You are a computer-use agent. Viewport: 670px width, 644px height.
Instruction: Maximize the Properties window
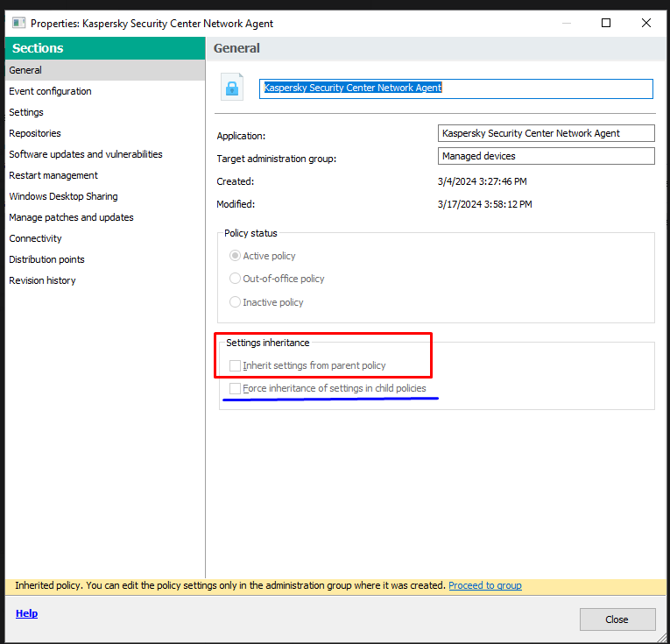(x=606, y=23)
